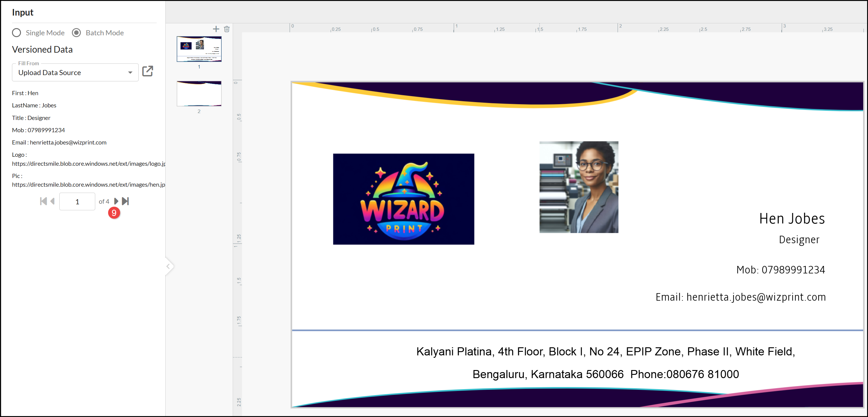
Task: Open the upload data source external link icon
Action: (x=148, y=71)
